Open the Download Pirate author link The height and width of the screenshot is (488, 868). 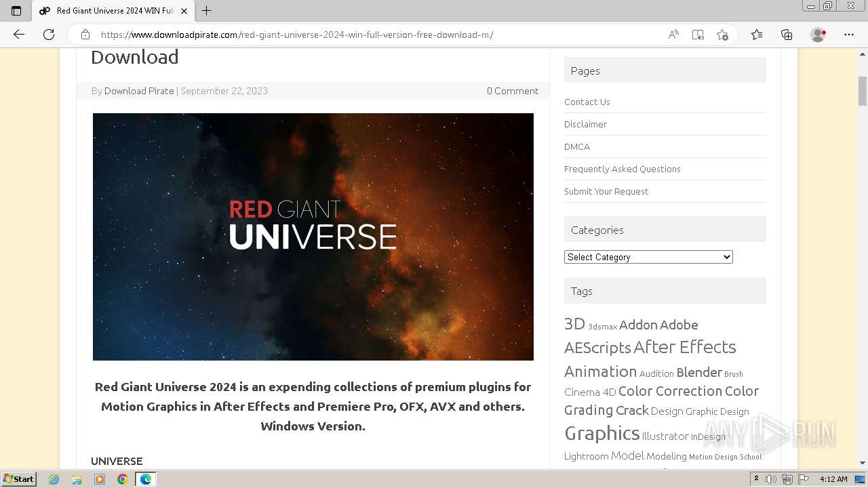(139, 91)
